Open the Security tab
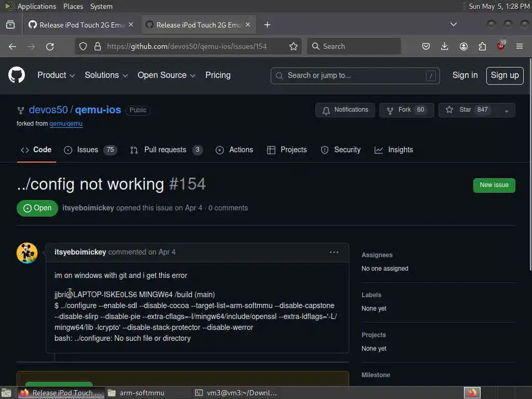The height and width of the screenshot is (399, 532). click(341, 150)
